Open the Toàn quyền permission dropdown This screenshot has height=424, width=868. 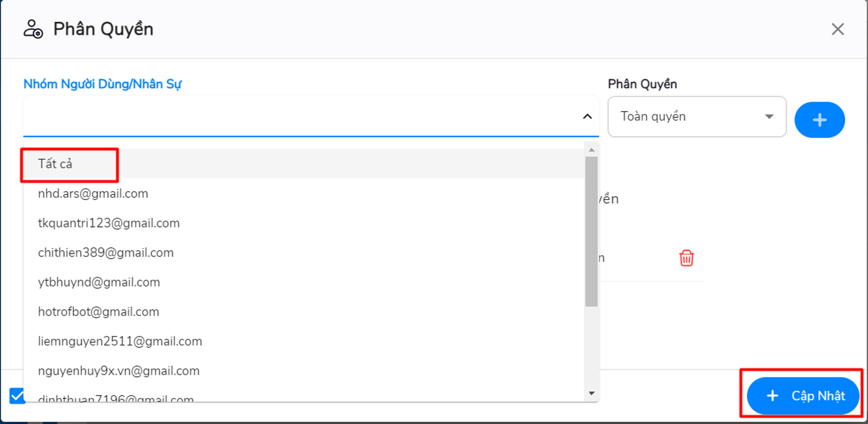(x=697, y=117)
